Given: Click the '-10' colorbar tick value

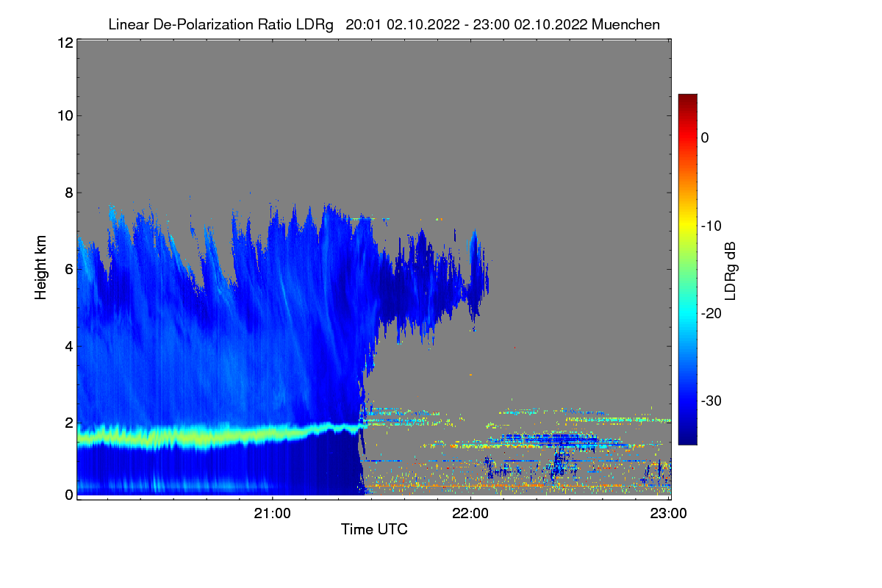Looking at the screenshot, I should point(711,226).
